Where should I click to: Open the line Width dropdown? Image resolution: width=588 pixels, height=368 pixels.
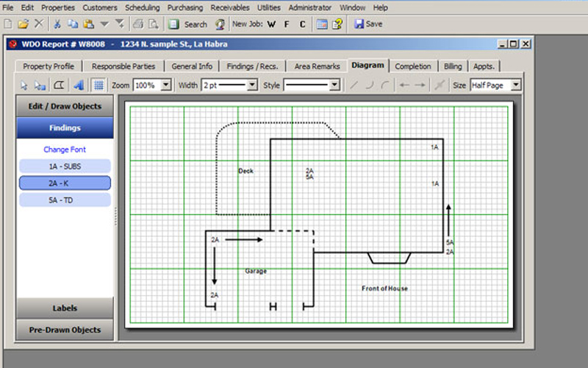[253, 85]
